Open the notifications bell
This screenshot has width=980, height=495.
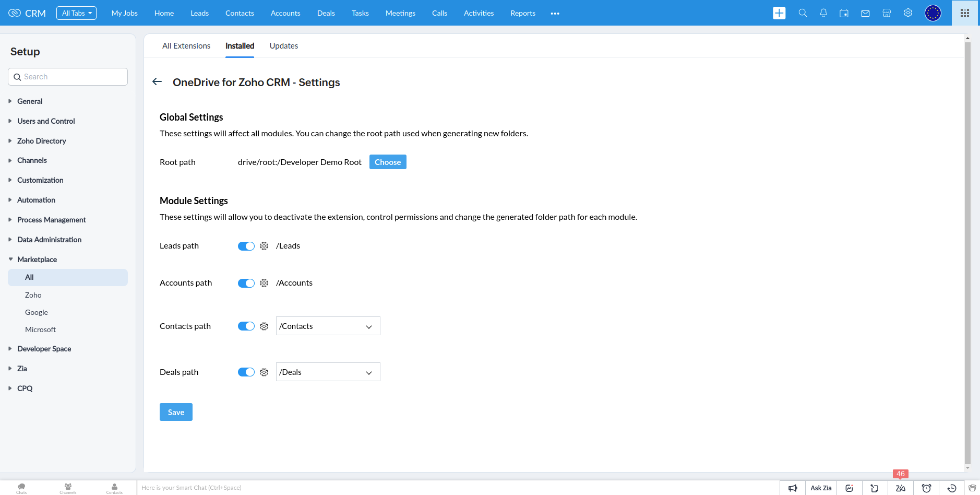tap(823, 13)
